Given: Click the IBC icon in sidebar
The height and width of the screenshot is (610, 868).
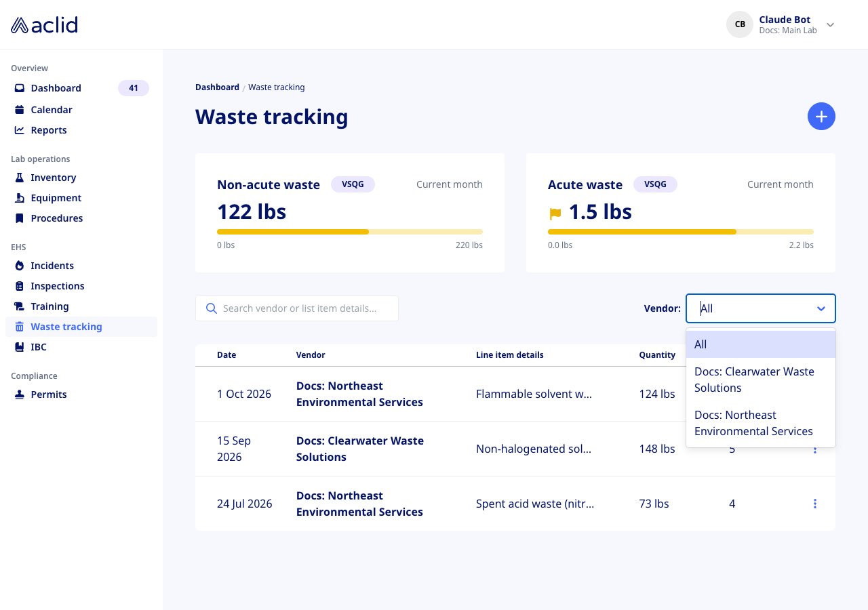Looking at the screenshot, I should pyautogui.click(x=20, y=347).
